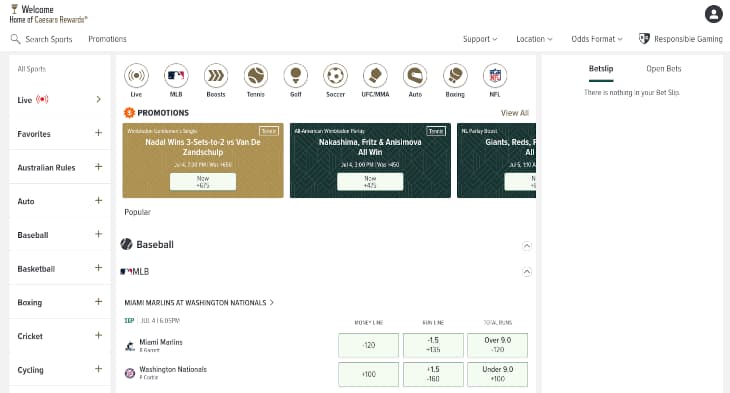Click the Tennis tag on the Nadal promotion card

(x=269, y=131)
